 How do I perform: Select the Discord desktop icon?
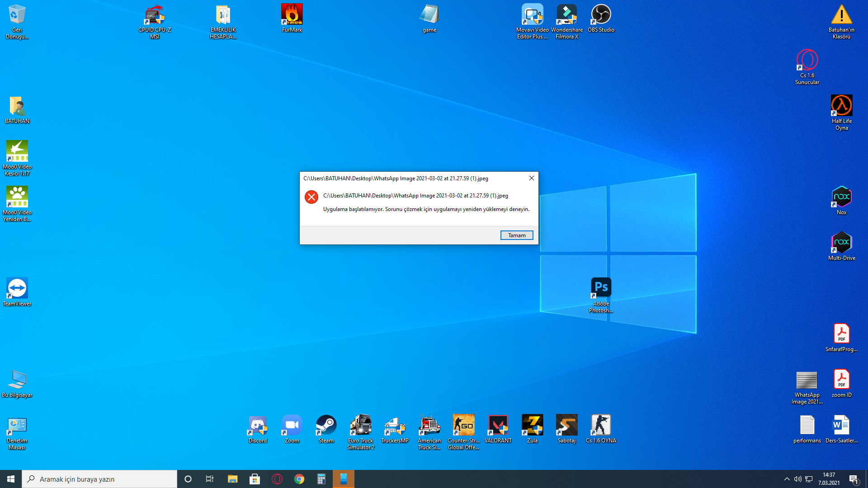pos(258,426)
